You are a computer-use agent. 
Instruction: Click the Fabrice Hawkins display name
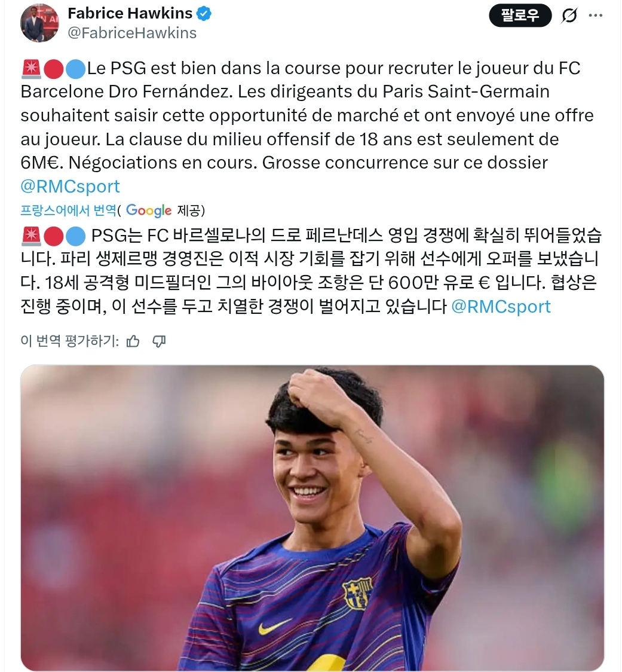(130, 13)
